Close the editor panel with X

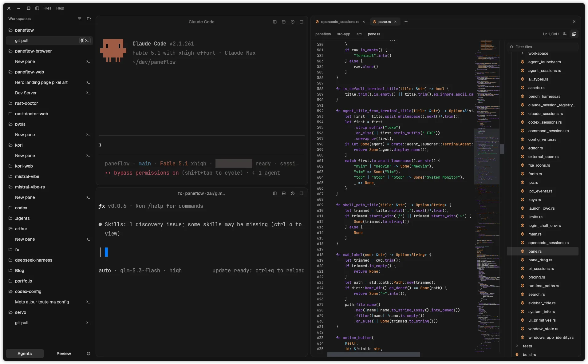(574, 22)
